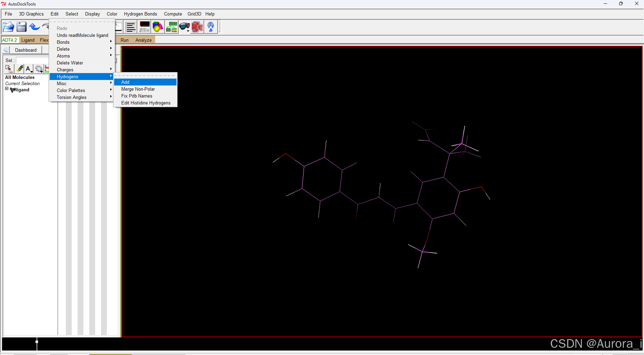
Task: Open the Misc submenu
Action: (x=82, y=83)
